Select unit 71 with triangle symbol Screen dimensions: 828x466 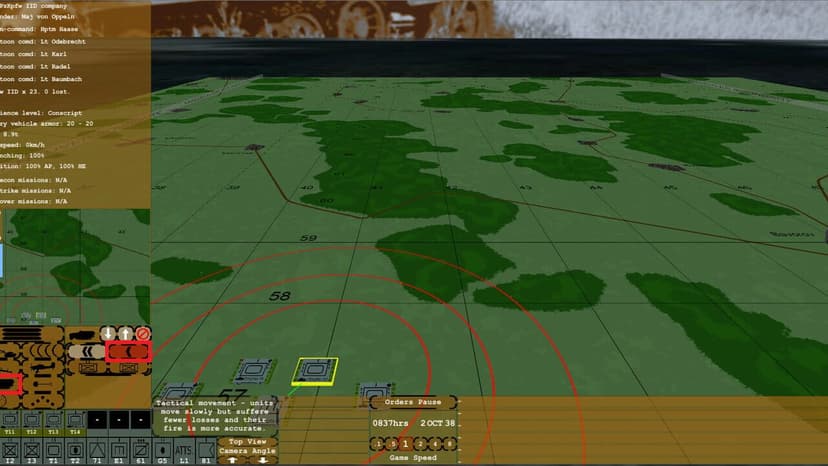coord(97,452)
